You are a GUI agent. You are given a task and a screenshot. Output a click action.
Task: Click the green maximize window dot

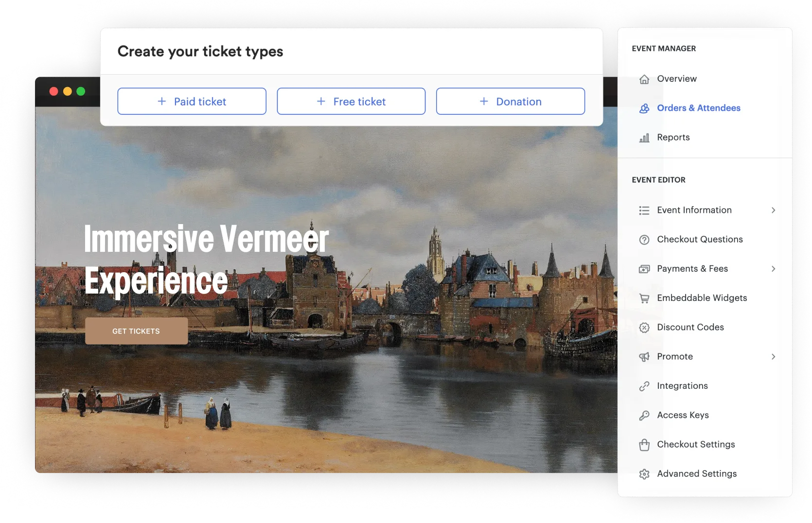coord(81,91)
